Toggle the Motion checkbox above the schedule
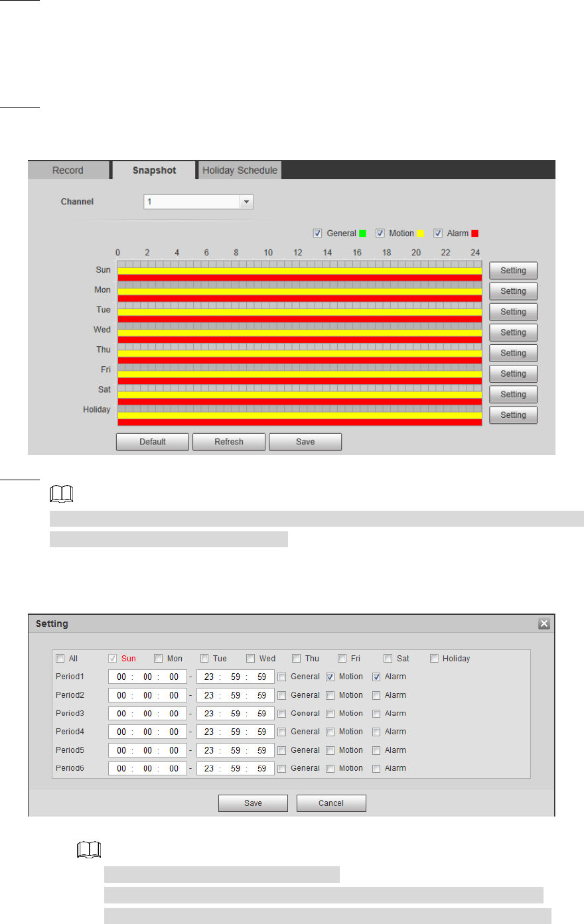 point(380,233)
